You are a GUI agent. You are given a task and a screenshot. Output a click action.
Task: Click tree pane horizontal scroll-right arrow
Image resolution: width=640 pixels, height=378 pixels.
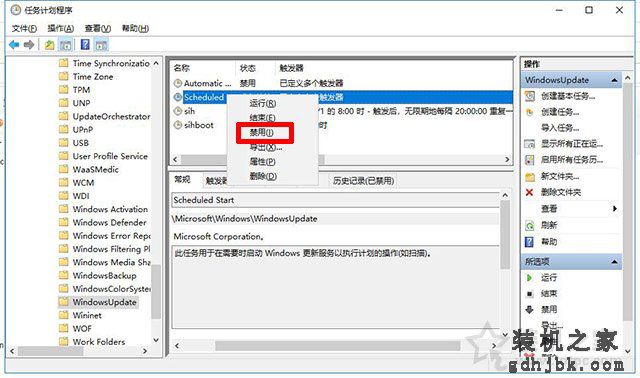145,351
